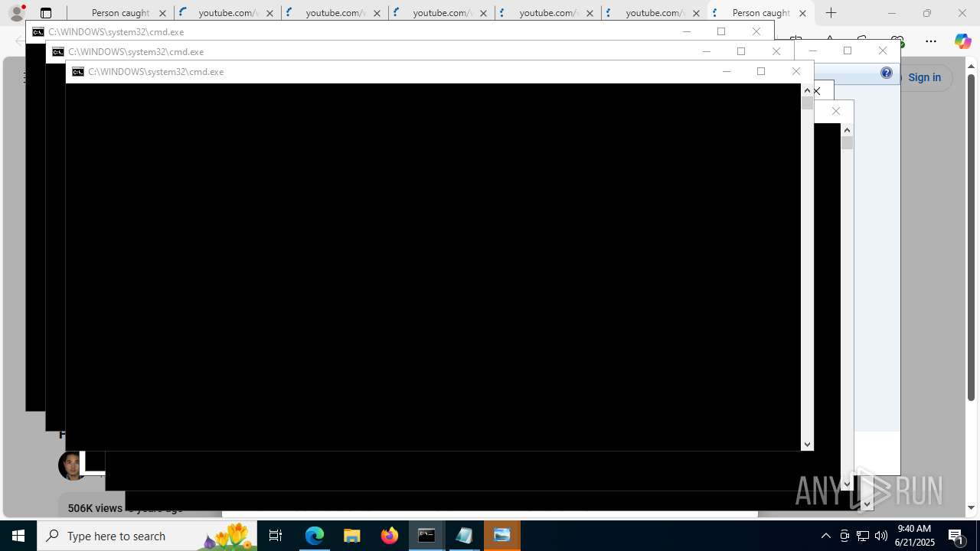Click down arrow of second cmd scrollbar

pos(847,484)
